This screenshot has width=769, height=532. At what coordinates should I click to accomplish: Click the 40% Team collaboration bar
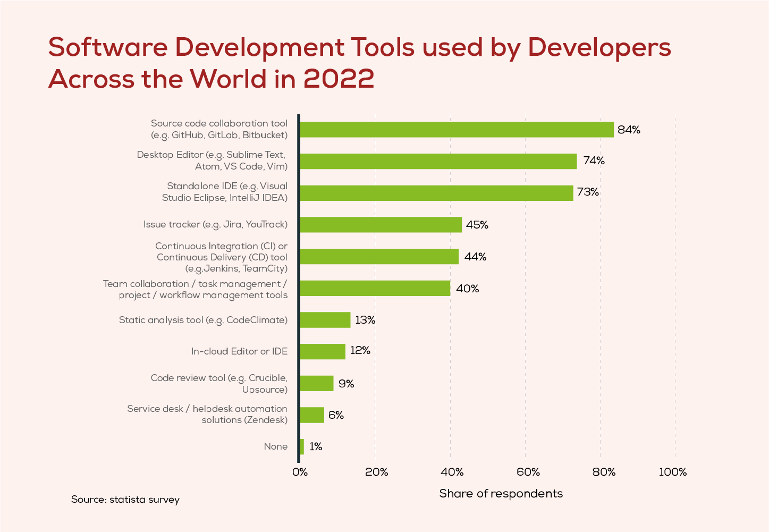point(375,288)
